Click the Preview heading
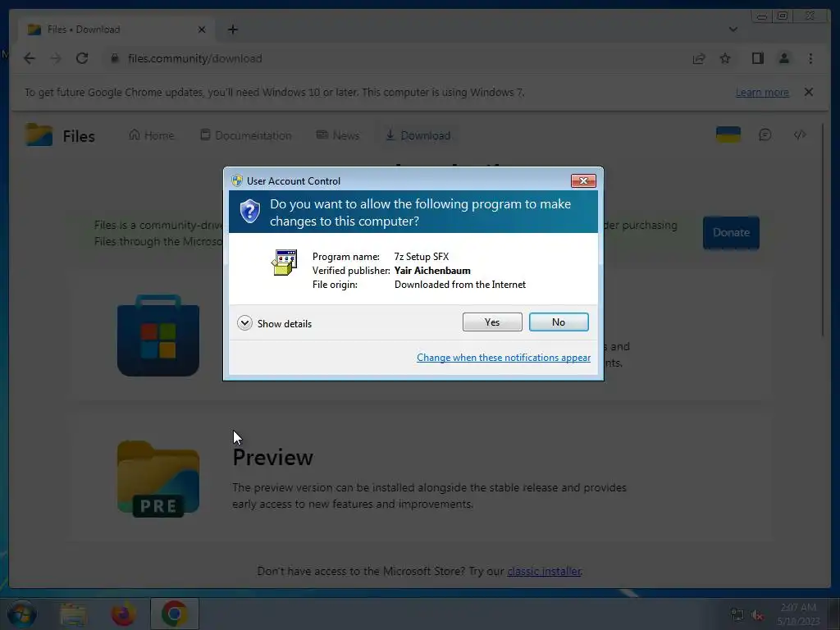This screenshot has width=840, height=630. coord(272,458)
